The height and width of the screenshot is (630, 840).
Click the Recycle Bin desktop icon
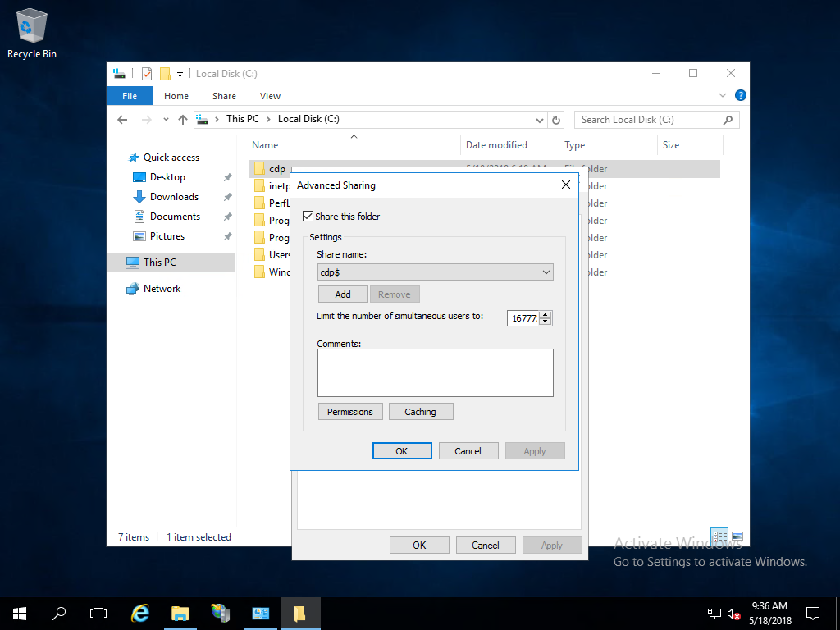click(x=32, y=33)
